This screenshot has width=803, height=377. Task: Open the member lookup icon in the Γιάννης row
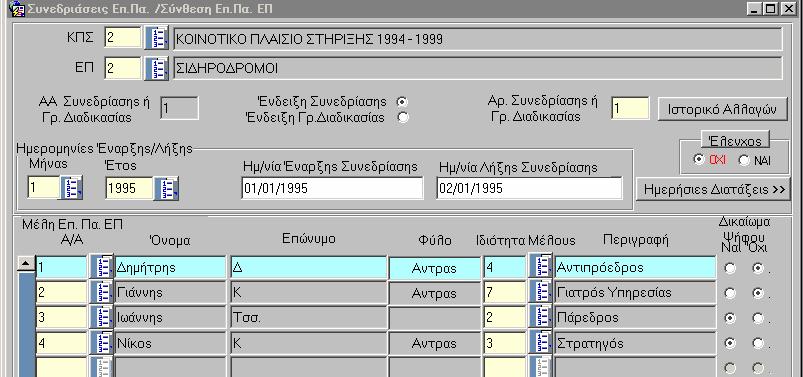click(x=101, y=292)
